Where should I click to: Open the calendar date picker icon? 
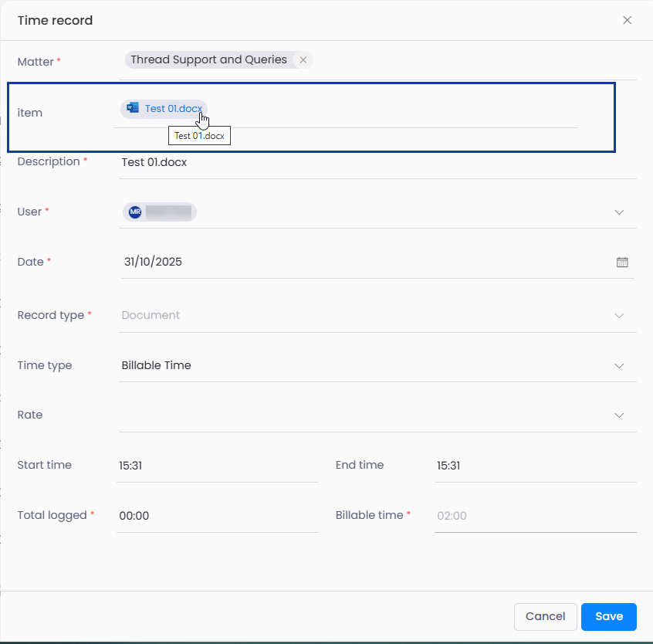coord(622,263)
